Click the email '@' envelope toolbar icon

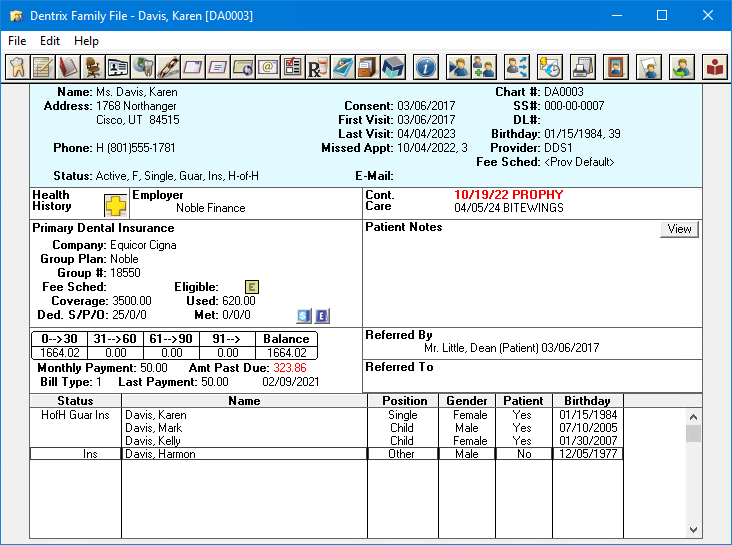click(267, 67)
